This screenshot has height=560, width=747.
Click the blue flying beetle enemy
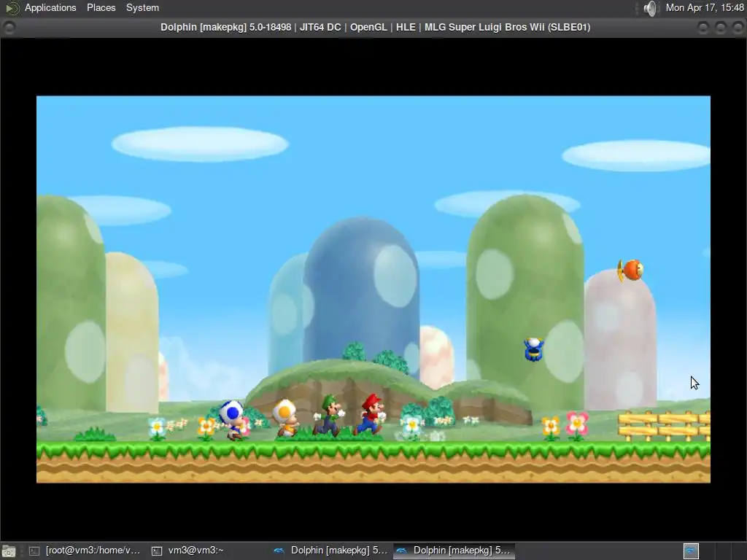533,349
